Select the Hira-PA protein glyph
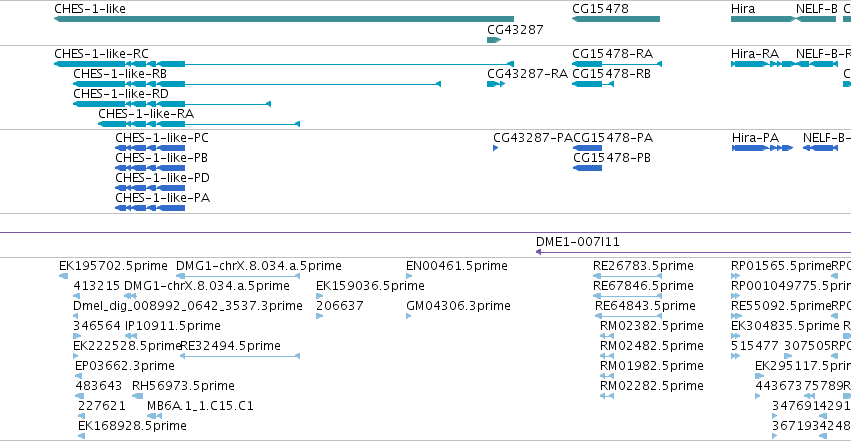Screen dimensions: 851x441 [762, 148]
